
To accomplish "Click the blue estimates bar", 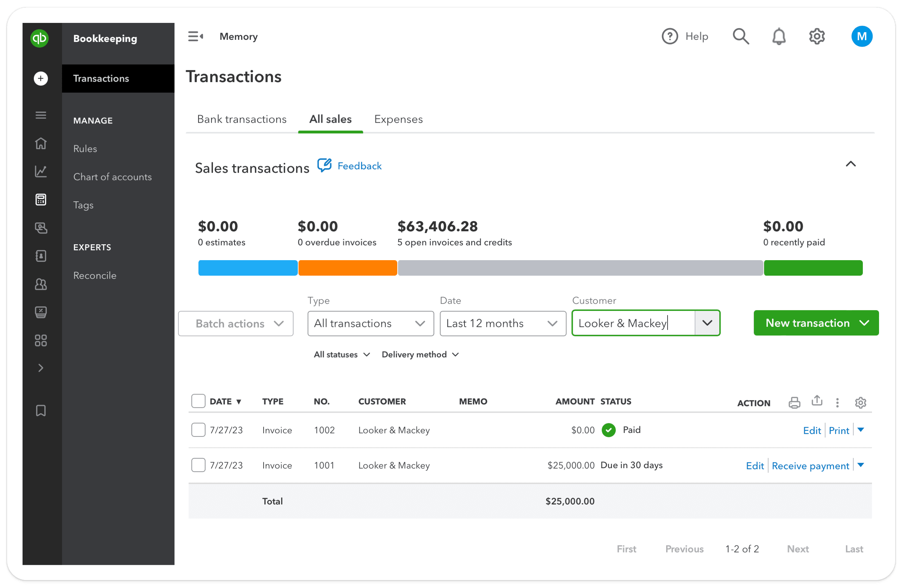I will 248,268.
